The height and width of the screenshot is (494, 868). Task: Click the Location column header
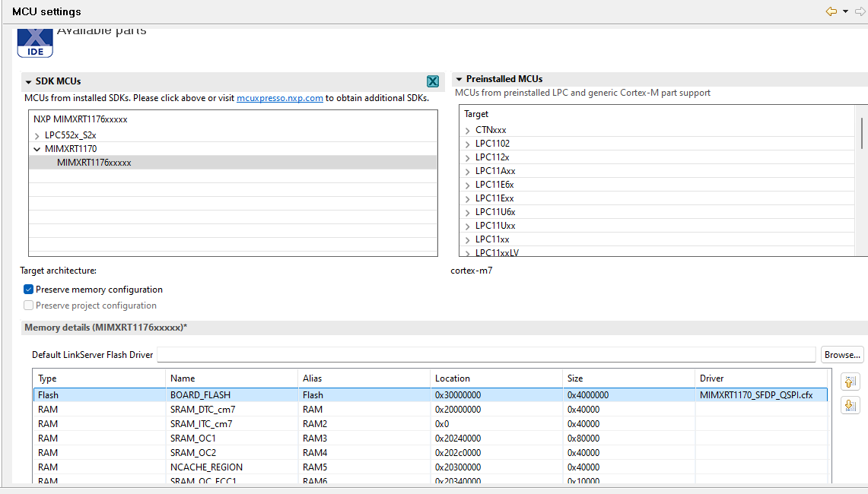point(453,378)
